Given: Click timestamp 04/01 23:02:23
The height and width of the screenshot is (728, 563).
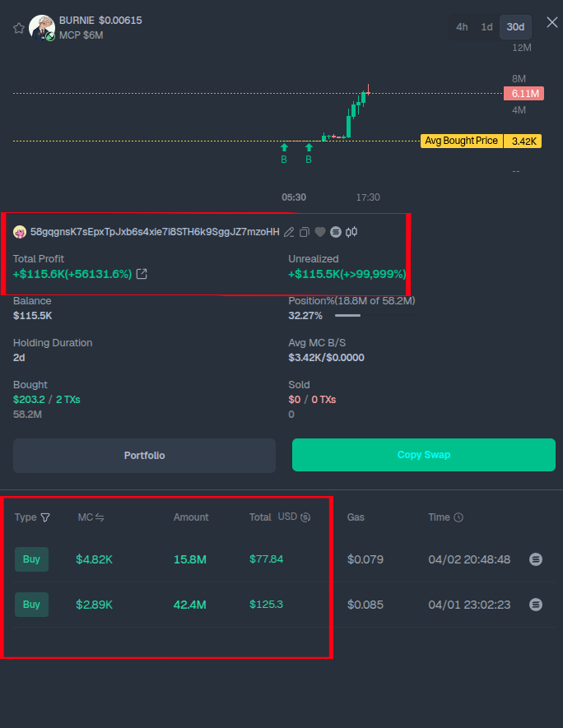Looking at the screenshot, I should [469, 605].
